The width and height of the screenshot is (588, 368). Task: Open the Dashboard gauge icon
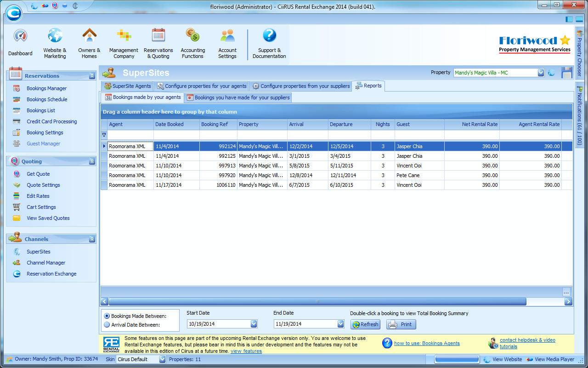[x=20, y=36]
